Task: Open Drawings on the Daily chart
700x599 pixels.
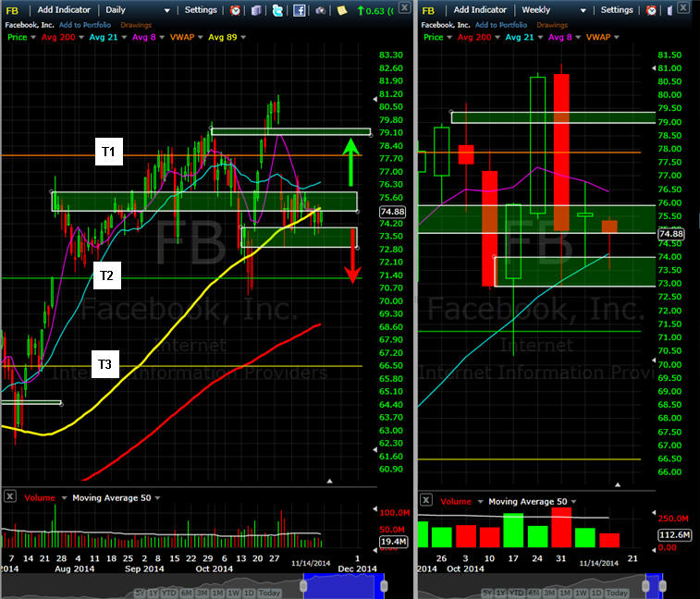Action: tap(136, 25)
